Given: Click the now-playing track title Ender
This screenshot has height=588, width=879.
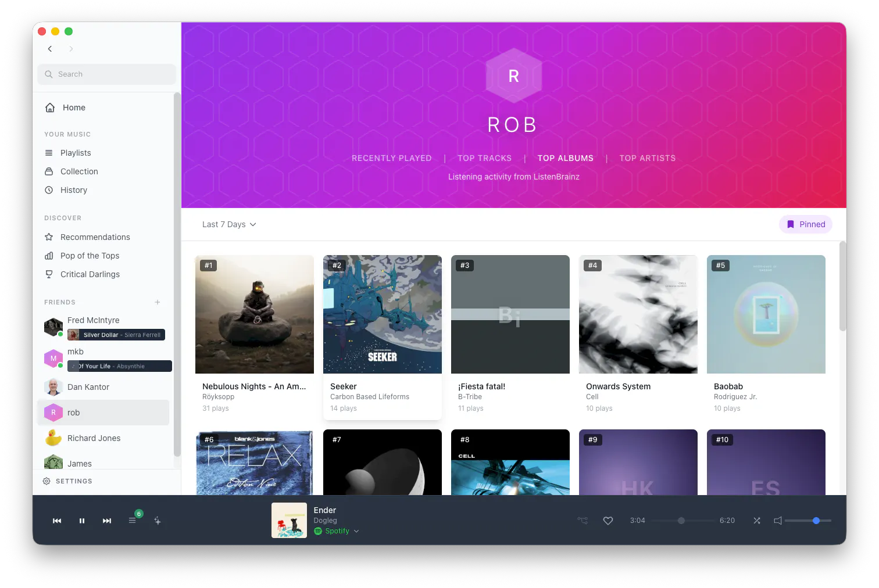Looking at the screenshot, I should point(325,510).
